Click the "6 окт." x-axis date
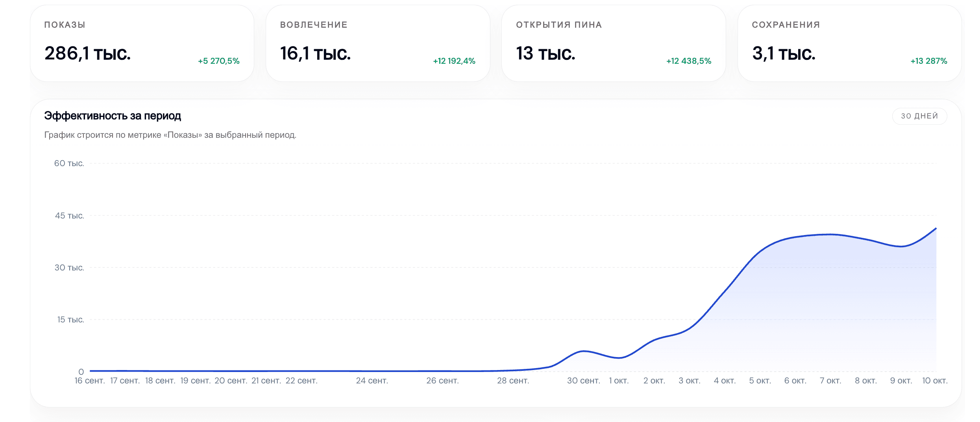This screenshot has width=980, height=422. tap(795, 381)
